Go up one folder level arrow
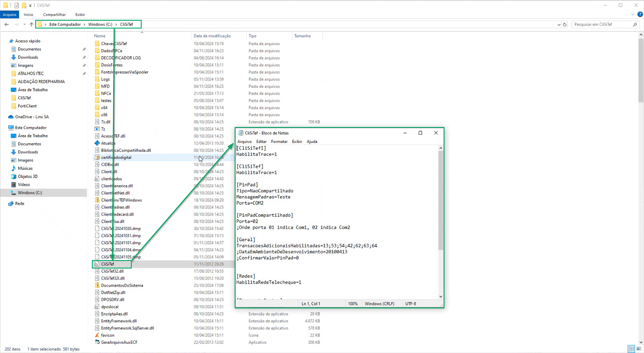Screen dimensions: 644x353 [x=31, y=24]
